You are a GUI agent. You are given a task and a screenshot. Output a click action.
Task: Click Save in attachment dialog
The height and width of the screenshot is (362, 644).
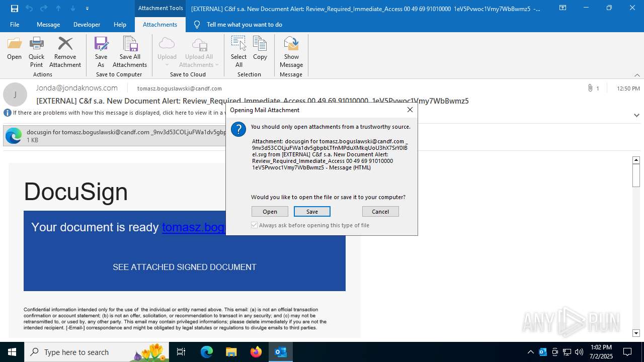click(x=312, y=212)
